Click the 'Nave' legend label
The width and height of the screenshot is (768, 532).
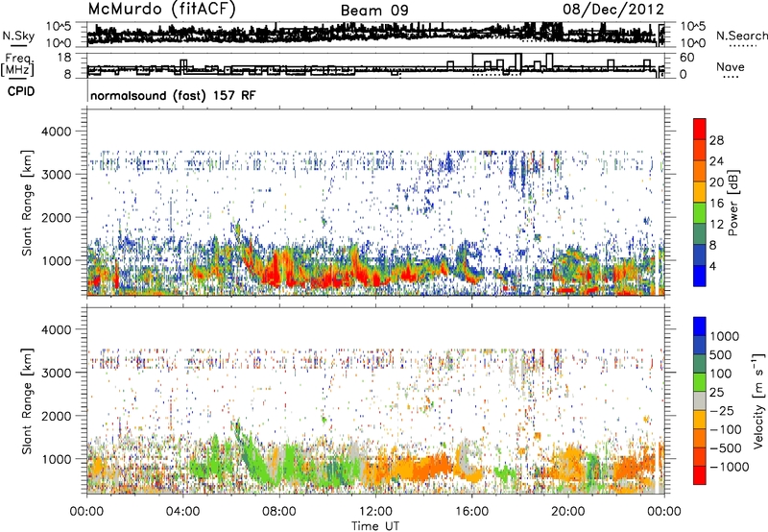[730, 66]
